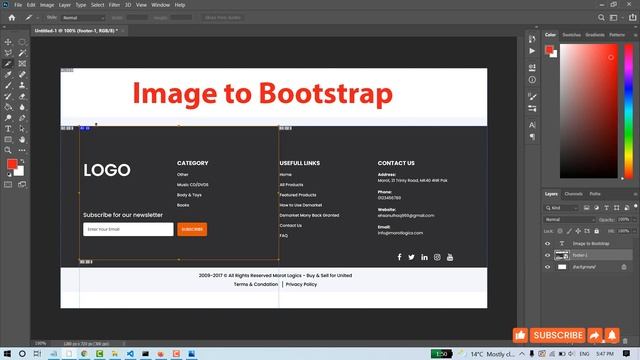This screenshot has width=640, height=360.
Task: Open the Layers panel options menu
Action: coord(635,194)
